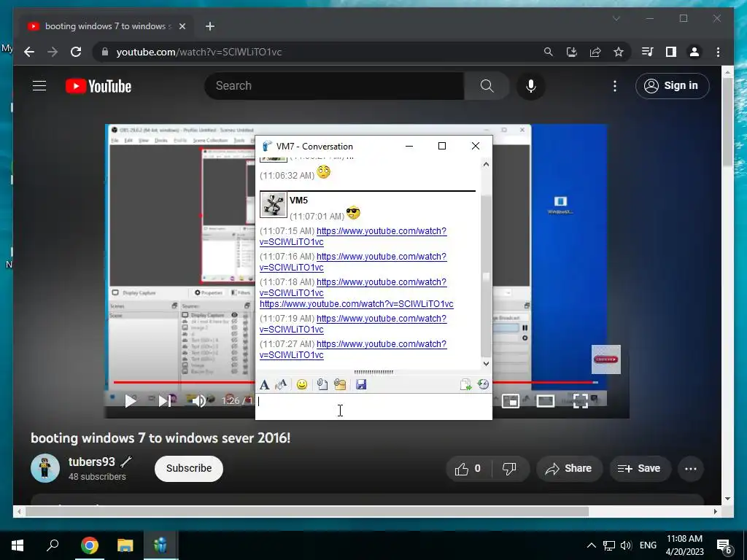
Task: Open File Explorer from the taskbar
Action: (x=125, y=545)
